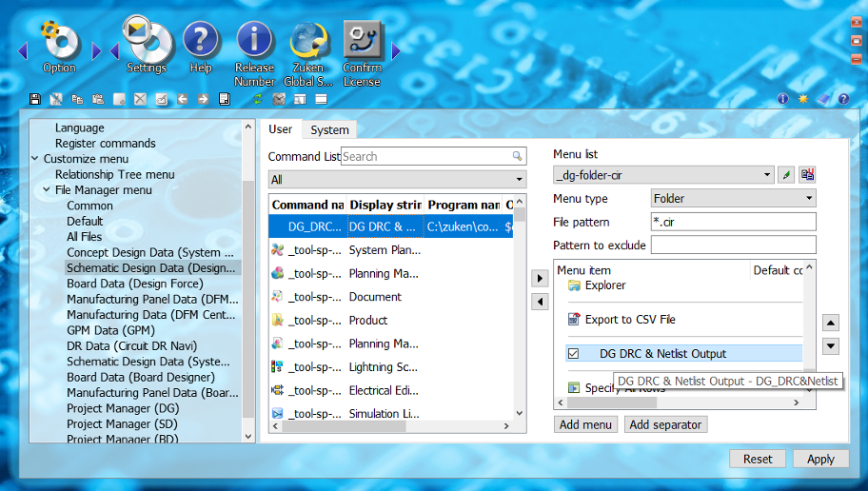Click the edit icon beside Menu list

click(786, 175)
